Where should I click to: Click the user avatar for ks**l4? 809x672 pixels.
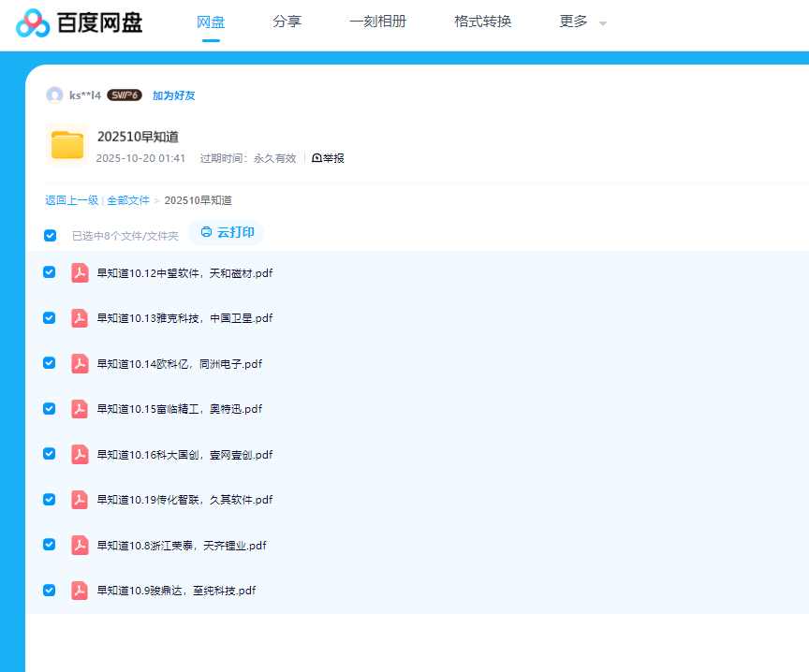click(54, 95)
